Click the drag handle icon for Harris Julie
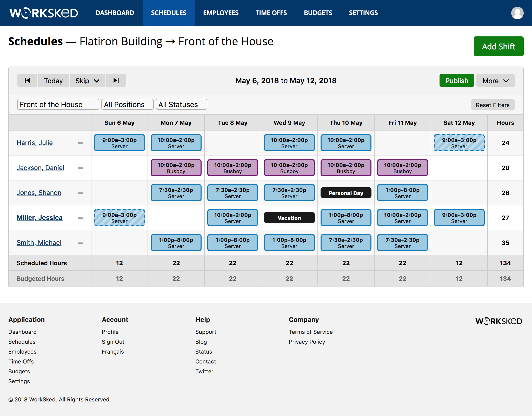This screenshot has height=416, width=532. (x=80, y=143)
